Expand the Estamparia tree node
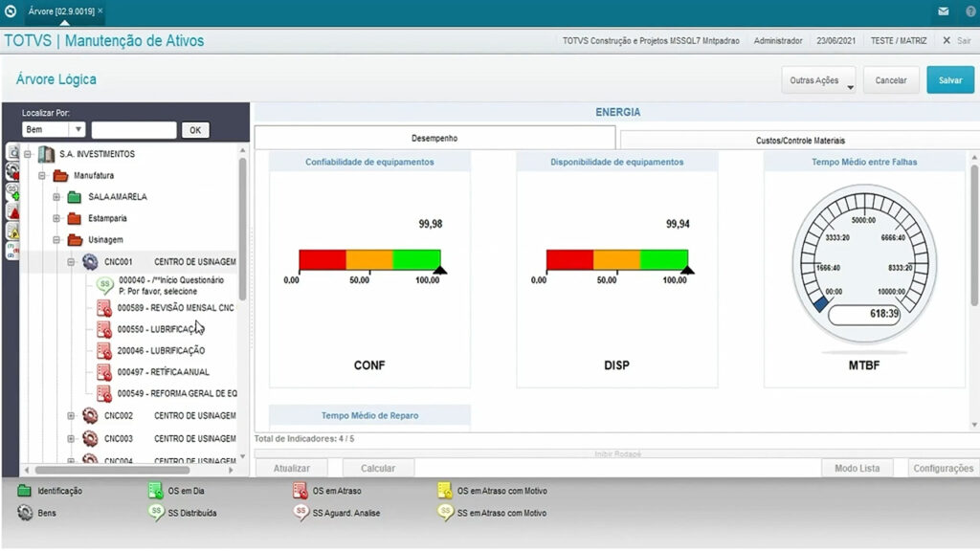 click(x=56, y=219)
